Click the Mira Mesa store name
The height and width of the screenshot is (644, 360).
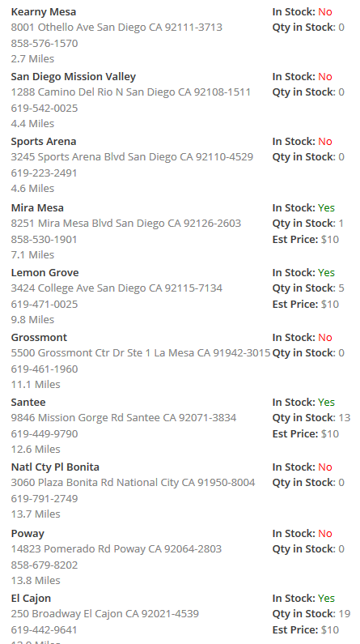37,208
